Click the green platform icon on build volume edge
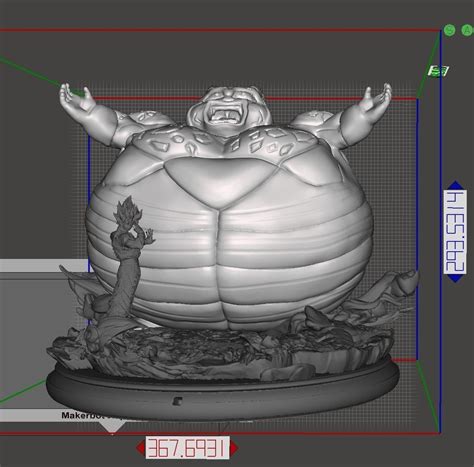 [x=438, y=71]
